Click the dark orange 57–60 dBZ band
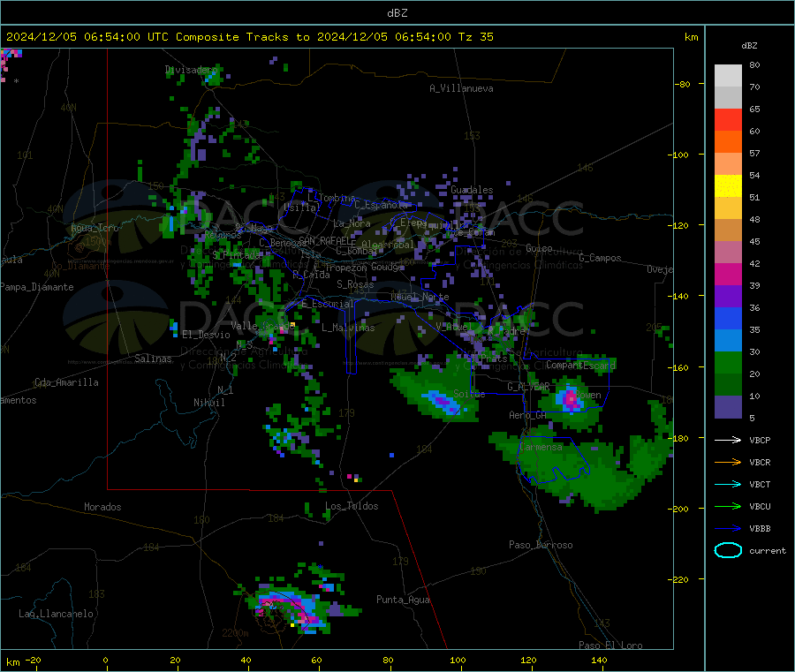Viewport: 795px width, 672px height. [728, 142]
